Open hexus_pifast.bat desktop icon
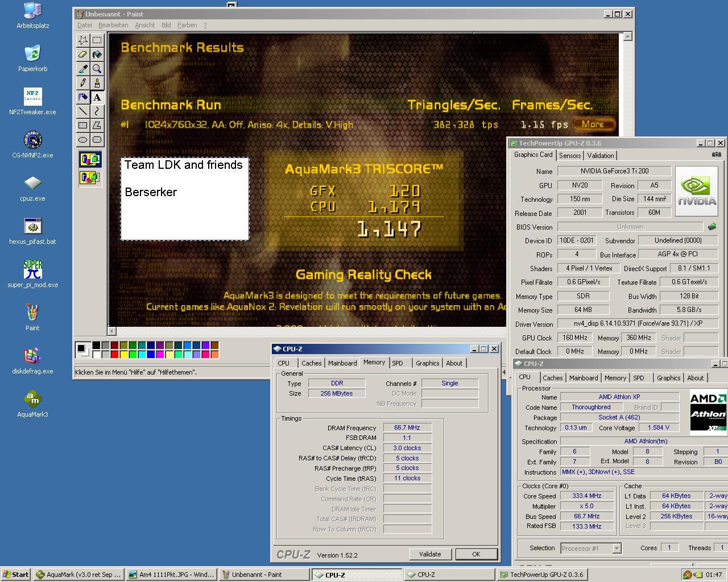The height and width of the screenshot is (582, 728). [32, 231]
